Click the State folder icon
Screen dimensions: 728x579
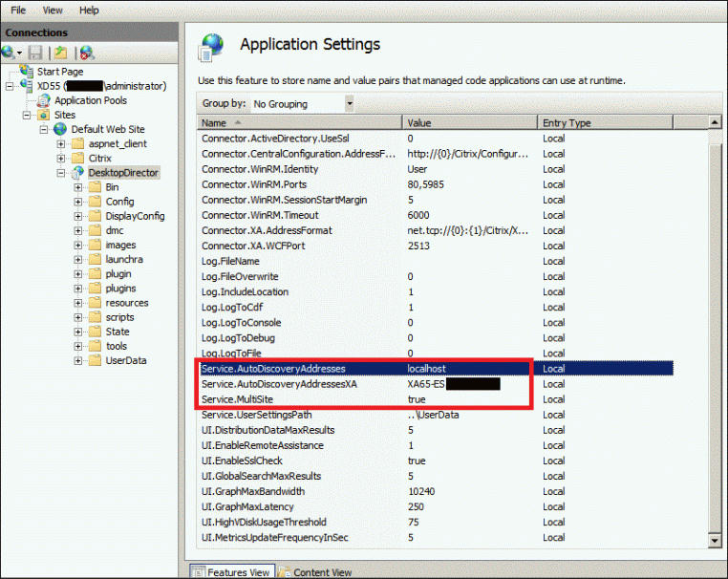tap(95, 332)
